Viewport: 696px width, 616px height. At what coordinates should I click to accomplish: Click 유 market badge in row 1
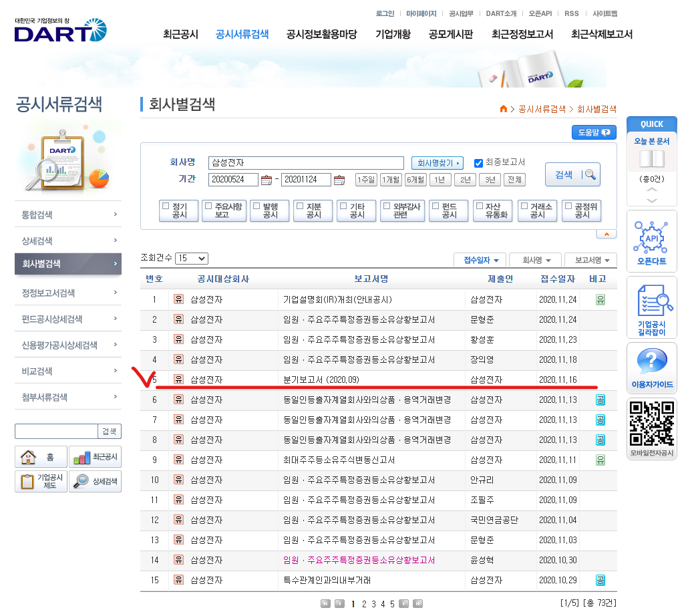pos(178,299)
